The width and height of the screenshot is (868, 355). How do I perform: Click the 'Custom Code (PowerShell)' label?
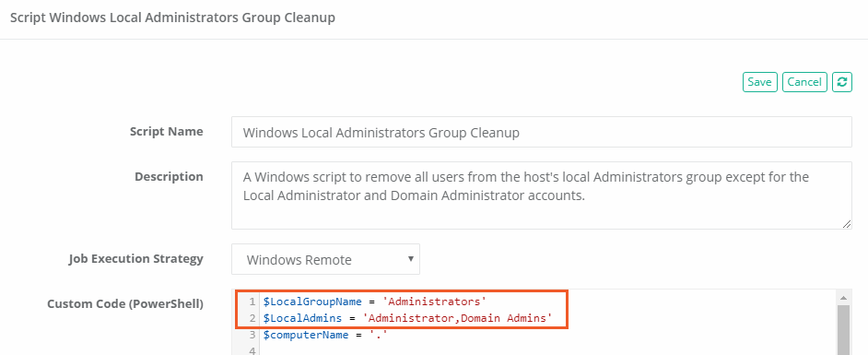(125, 304)
